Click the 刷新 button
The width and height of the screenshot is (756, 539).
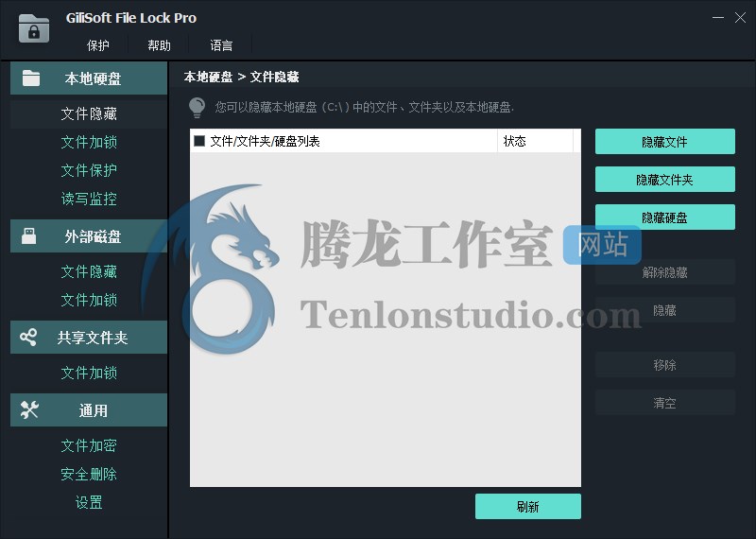528,506
